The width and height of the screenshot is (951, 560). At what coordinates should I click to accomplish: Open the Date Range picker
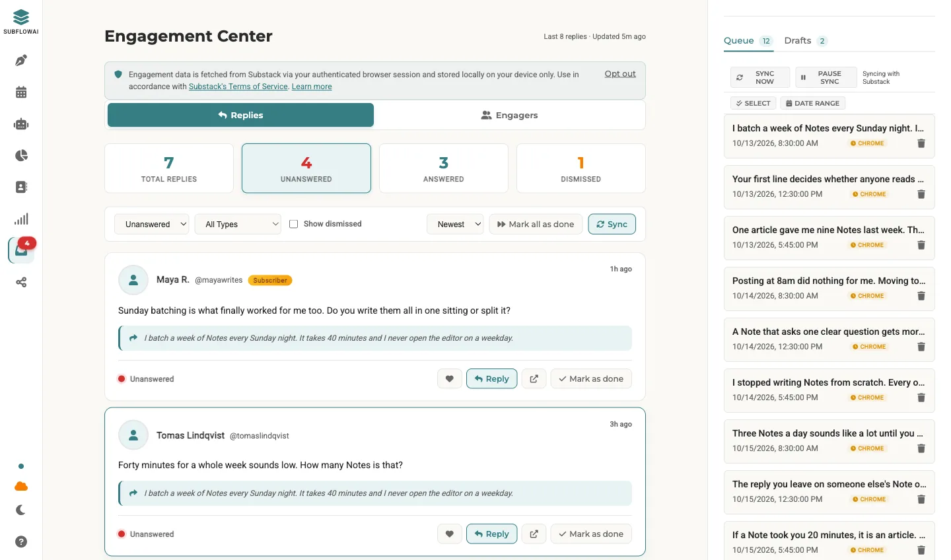(813, 103)
